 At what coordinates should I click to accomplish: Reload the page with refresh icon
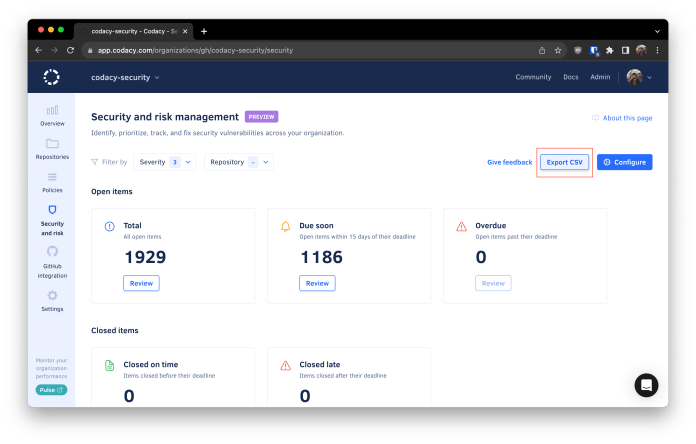tap(70, 50)
